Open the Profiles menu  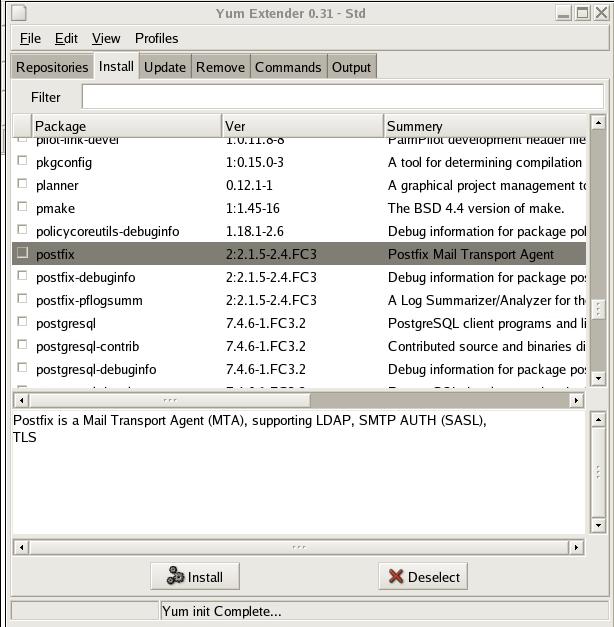(x=156, y=38)
